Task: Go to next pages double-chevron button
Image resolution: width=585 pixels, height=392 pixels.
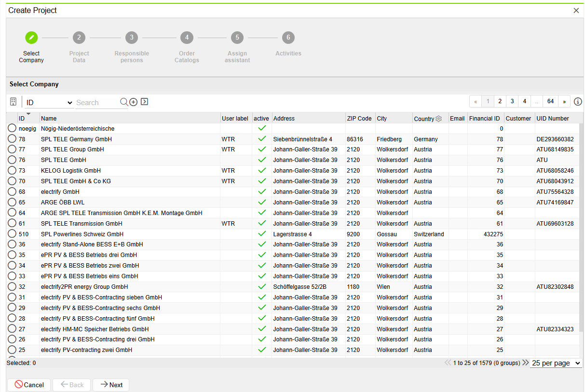Action: 564,101
